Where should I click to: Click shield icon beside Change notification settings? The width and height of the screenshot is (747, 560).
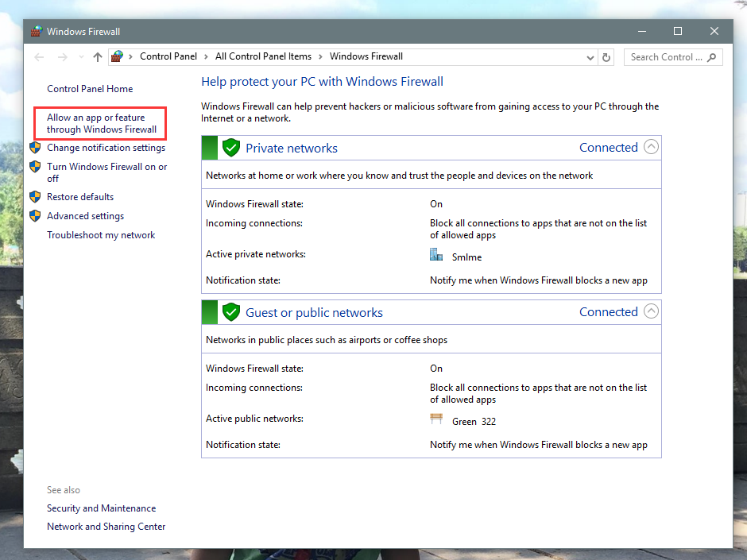[35, 148]
